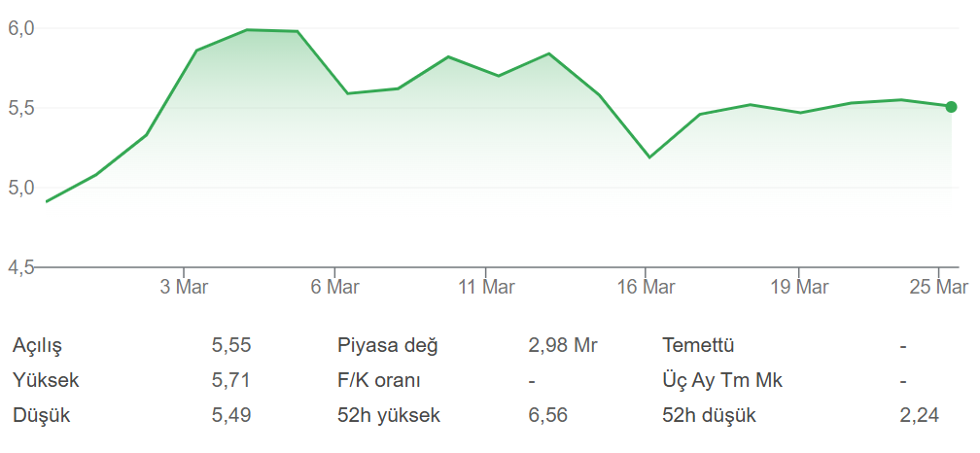Screen dimensions: 980x453
Task: Click the Düşük label
Action: [x=42, y=416]
